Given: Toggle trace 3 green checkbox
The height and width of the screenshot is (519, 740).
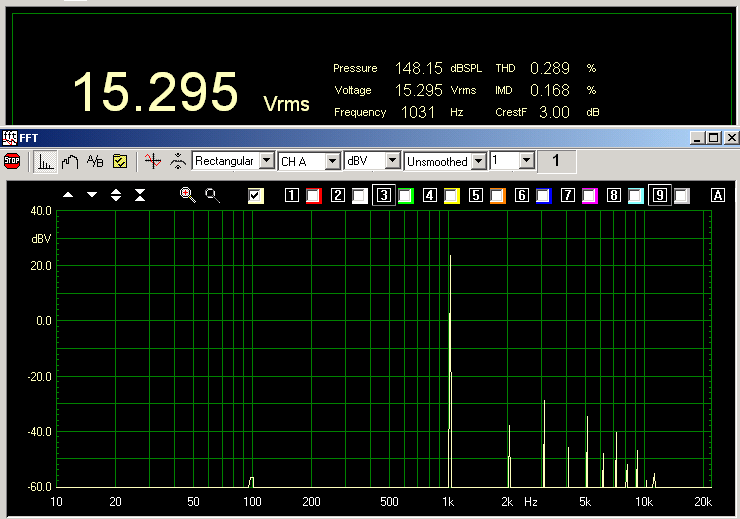Looking at the screenshot, I should (x=405, y=196).
